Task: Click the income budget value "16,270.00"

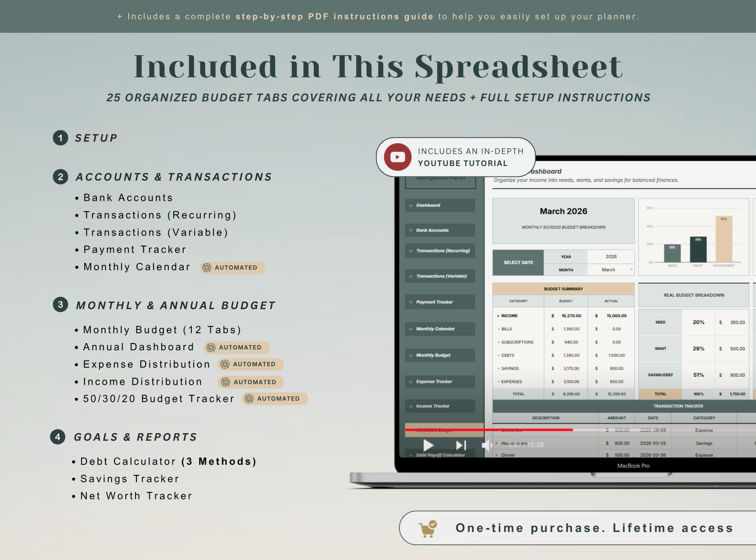Action: (x=571, y=316)
